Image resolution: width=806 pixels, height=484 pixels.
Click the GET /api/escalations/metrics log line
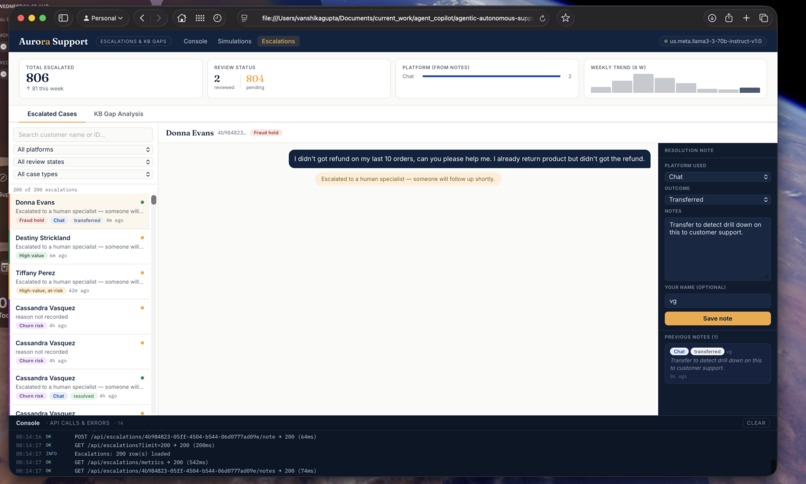(141, 462)
